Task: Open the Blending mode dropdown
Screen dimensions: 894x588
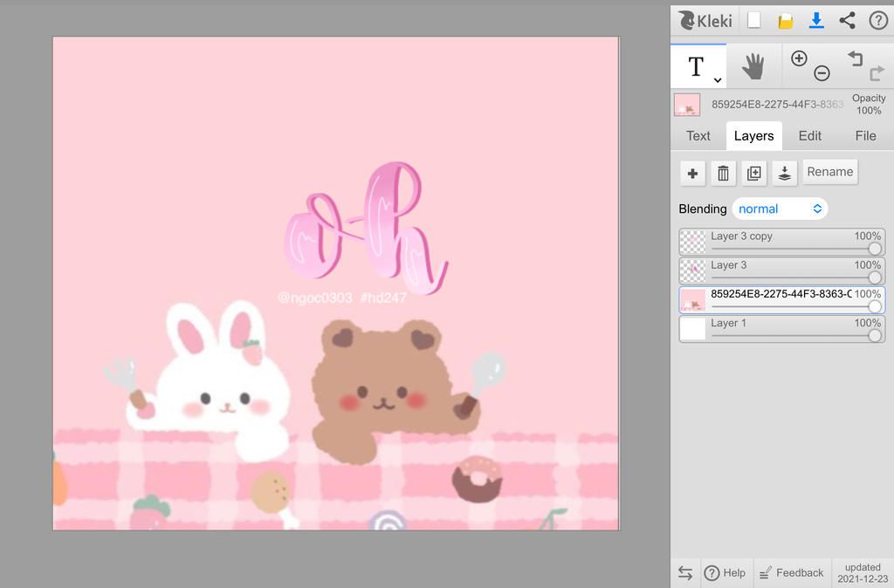Action: [x=780, y=209]
